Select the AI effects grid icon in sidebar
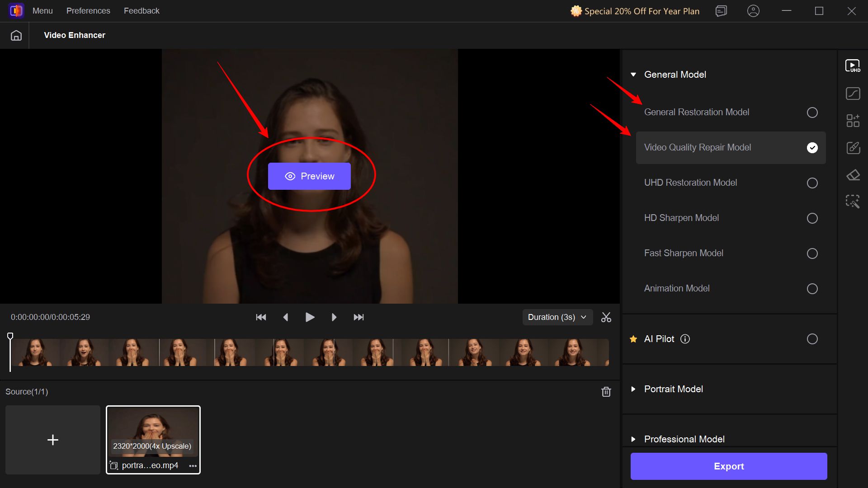The image size is (868, 488). [x=853, y=121]
